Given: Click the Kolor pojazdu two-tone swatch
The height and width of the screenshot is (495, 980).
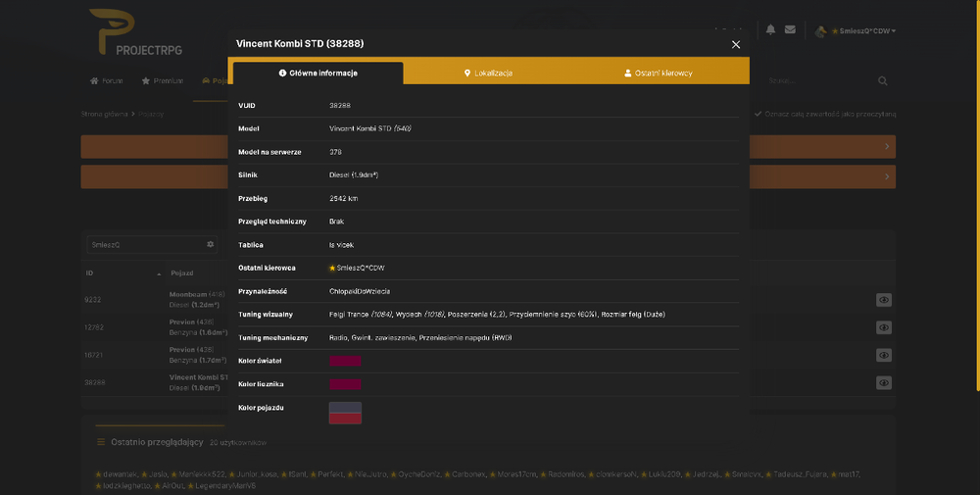Looking at the screenshot, I should (345, 413).
